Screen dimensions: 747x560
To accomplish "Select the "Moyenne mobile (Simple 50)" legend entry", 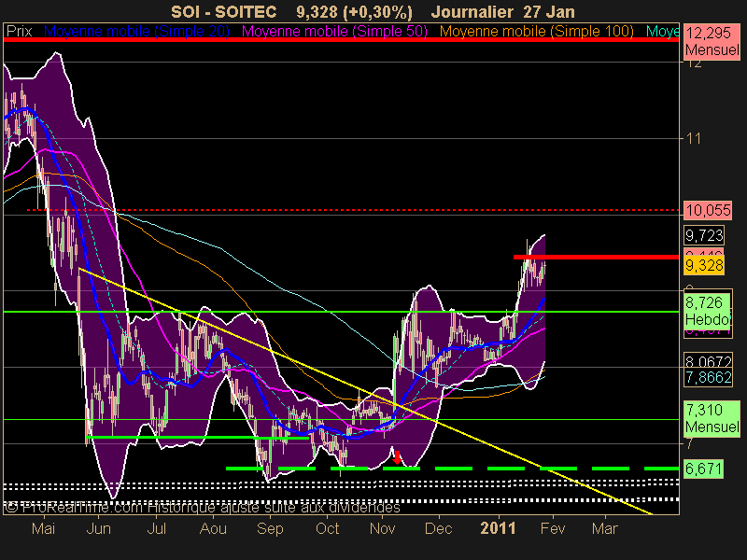I will click(335, 32).
